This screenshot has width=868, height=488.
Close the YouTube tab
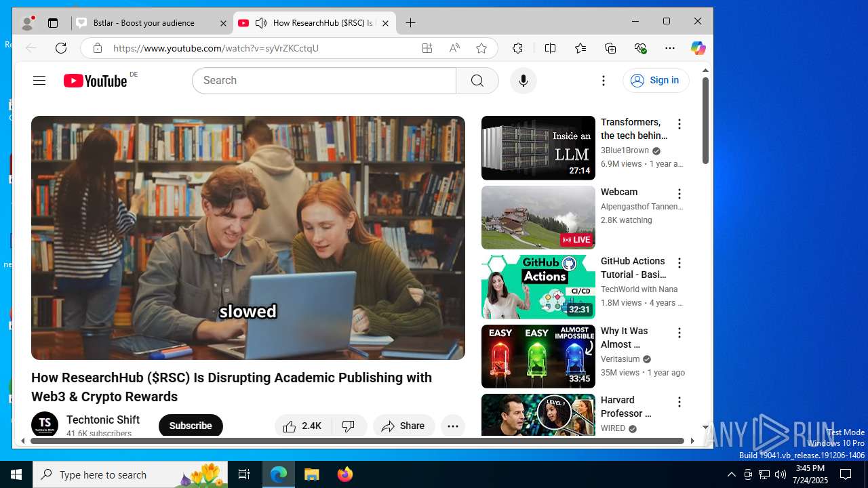[x=385, y=23]
